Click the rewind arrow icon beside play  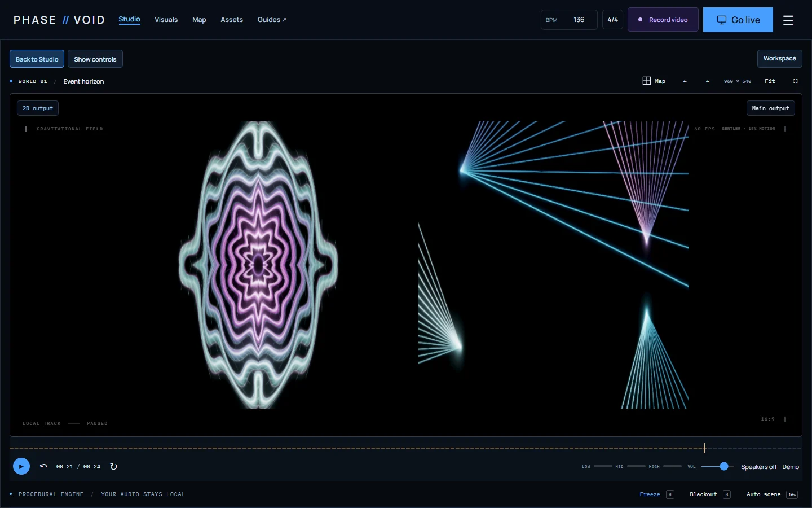43,466
